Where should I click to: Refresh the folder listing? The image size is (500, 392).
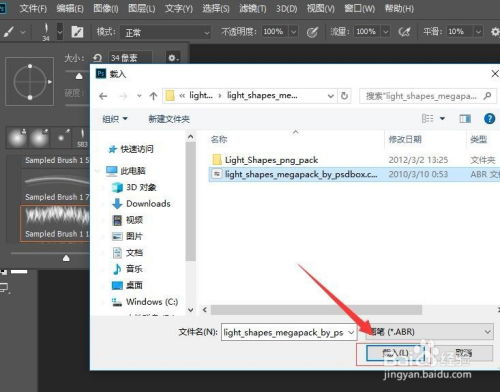(344, 96)
